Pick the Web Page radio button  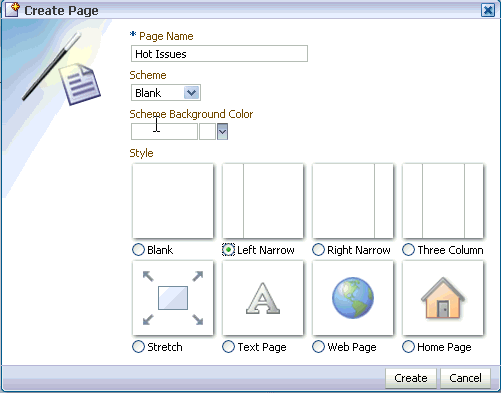[x=318, y=347]
